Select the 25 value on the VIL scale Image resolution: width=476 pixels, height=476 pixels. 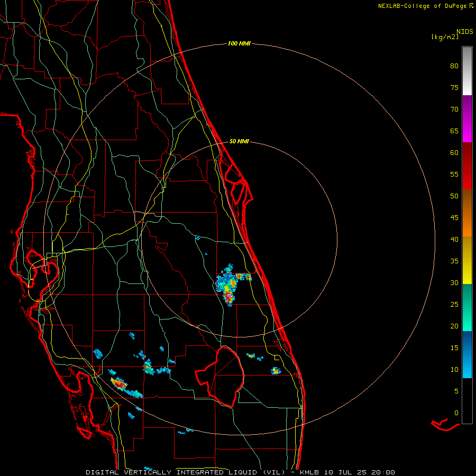454,304
